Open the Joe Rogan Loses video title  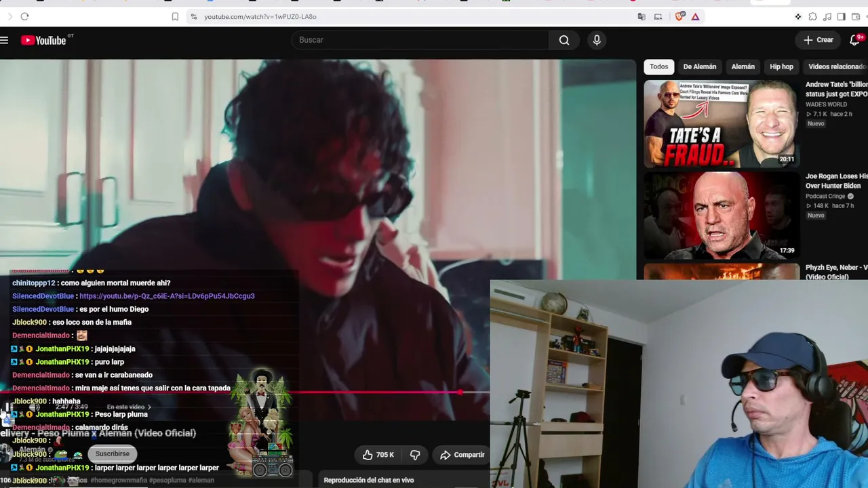[837, 181]
